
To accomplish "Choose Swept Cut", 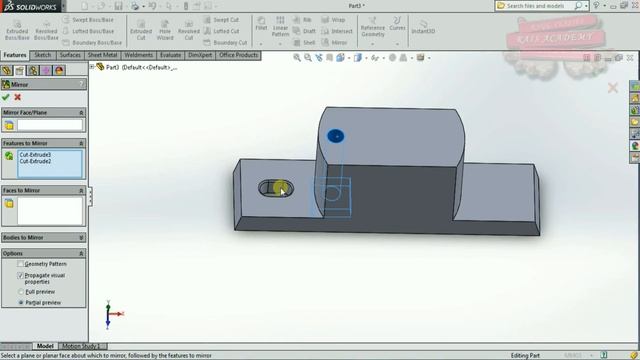I will [x=221, y=20].
